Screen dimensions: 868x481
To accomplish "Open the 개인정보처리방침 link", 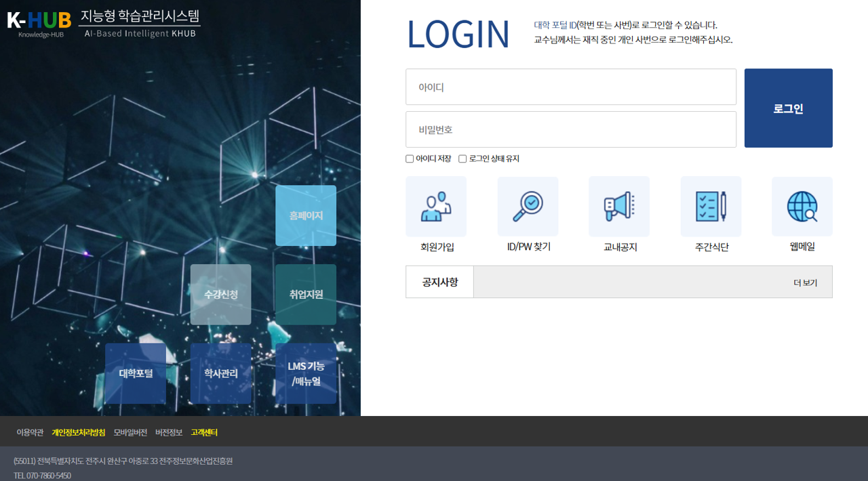I will click(x=79, y=432).
